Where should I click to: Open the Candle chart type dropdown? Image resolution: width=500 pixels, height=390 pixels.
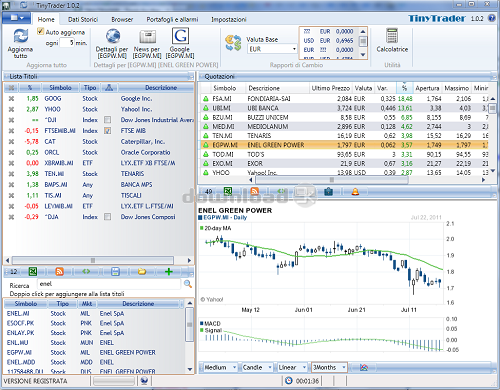257,367
